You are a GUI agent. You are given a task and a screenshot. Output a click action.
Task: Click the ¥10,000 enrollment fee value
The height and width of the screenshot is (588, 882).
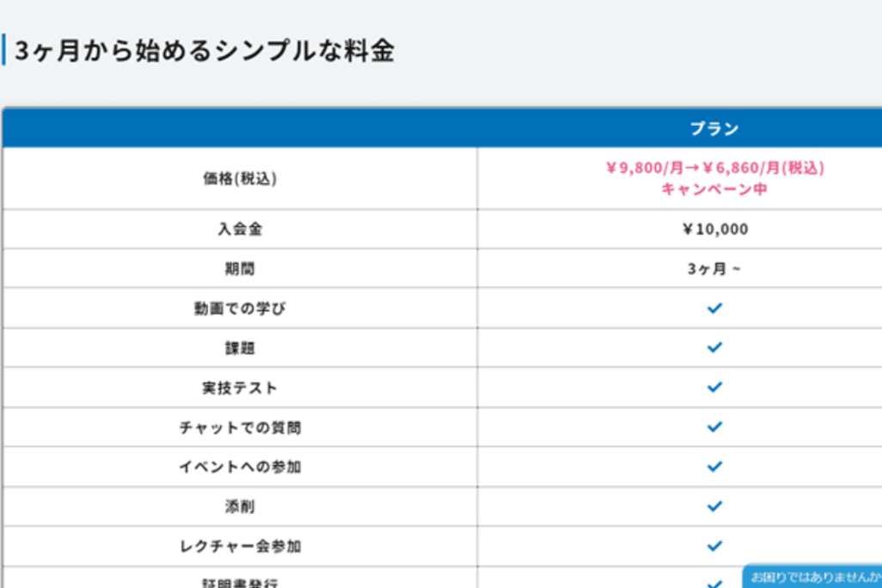[714, 230]
